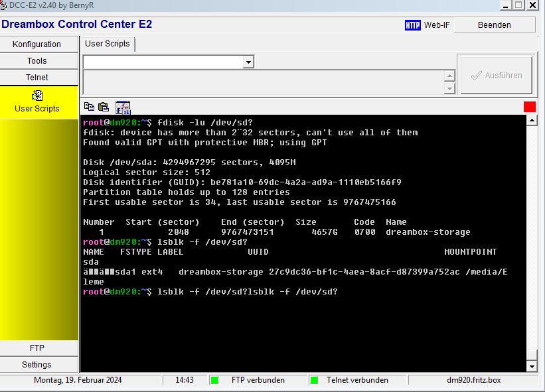Click the User Scripts sidebar icon
This screenshot has height=392, width=545.
click(x=37, y=96)
